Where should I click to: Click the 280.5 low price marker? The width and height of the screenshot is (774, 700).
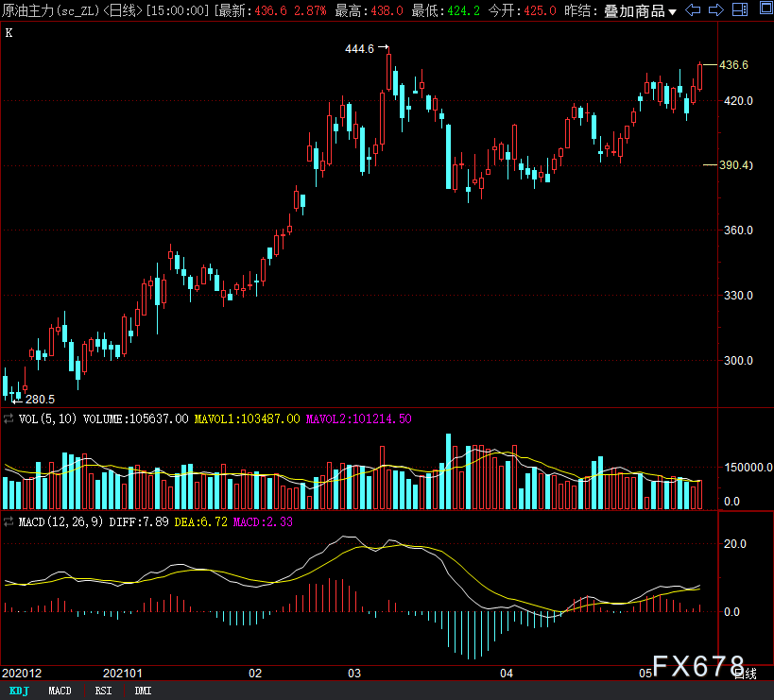pyautogui.click(x=39, y=400)
